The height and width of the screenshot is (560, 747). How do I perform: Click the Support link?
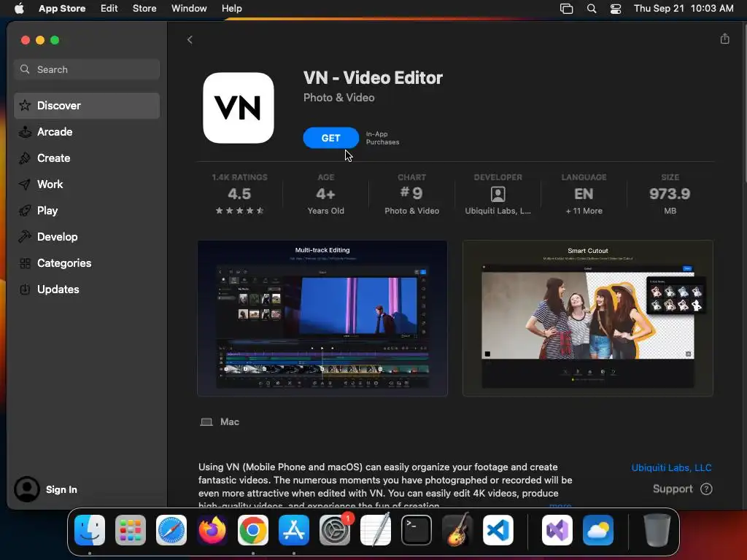(673, 489)
